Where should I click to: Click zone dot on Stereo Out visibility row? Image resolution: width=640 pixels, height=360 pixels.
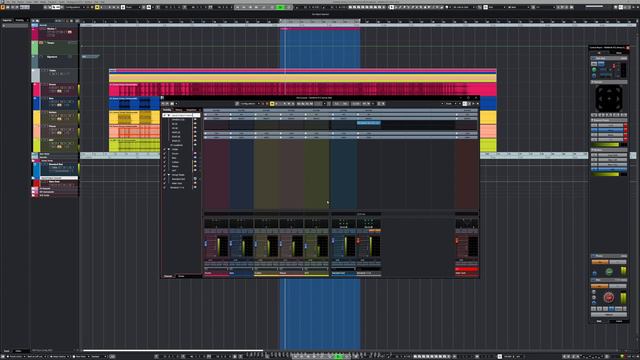pyautogui.click(x=195, y=183)
